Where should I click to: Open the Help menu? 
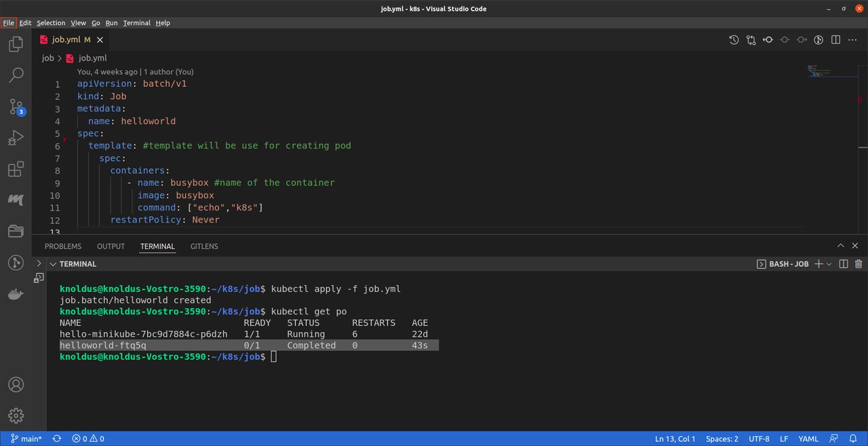click(163, 23)
